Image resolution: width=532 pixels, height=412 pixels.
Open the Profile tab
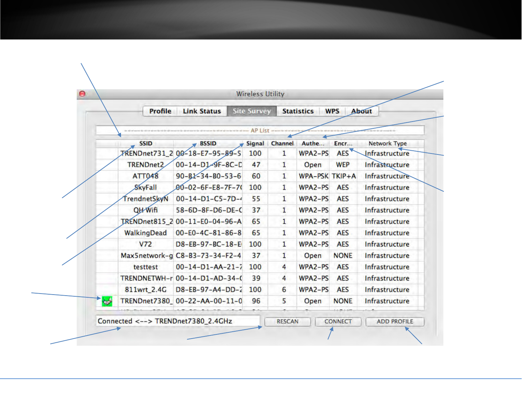click(160, 111)
